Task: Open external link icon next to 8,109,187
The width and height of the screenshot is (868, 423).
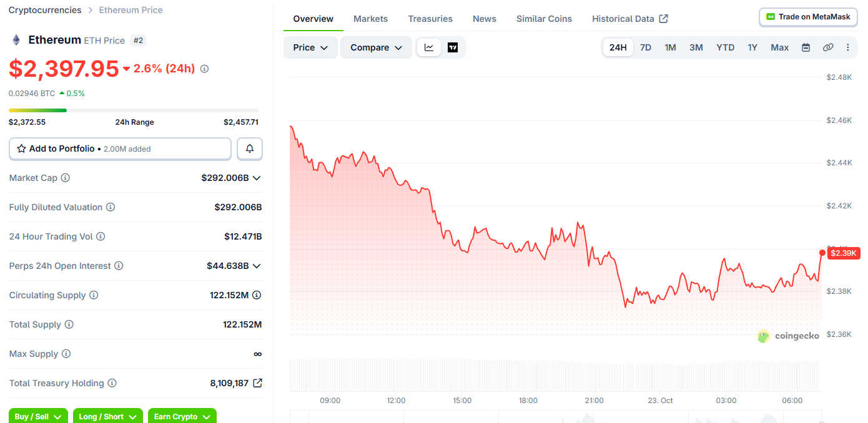Action: click(257, 383)
